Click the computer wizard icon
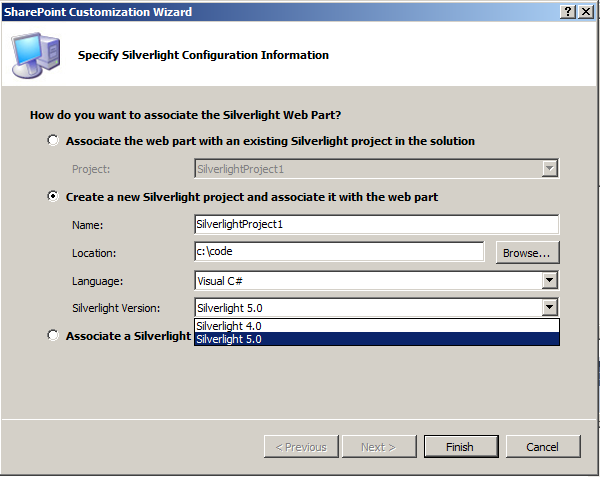 tap(35, 55)
